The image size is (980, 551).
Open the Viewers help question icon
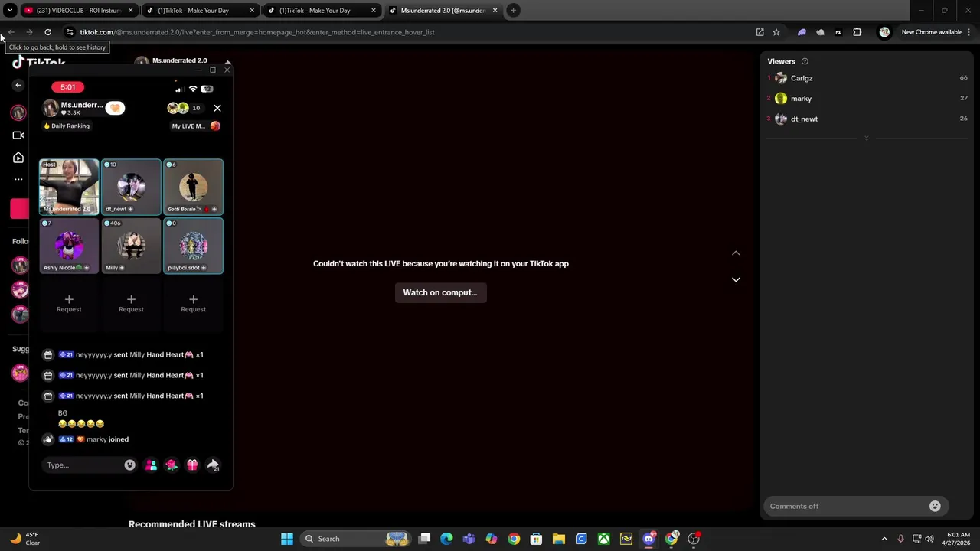pyautogui.click(x=805, y=61)
